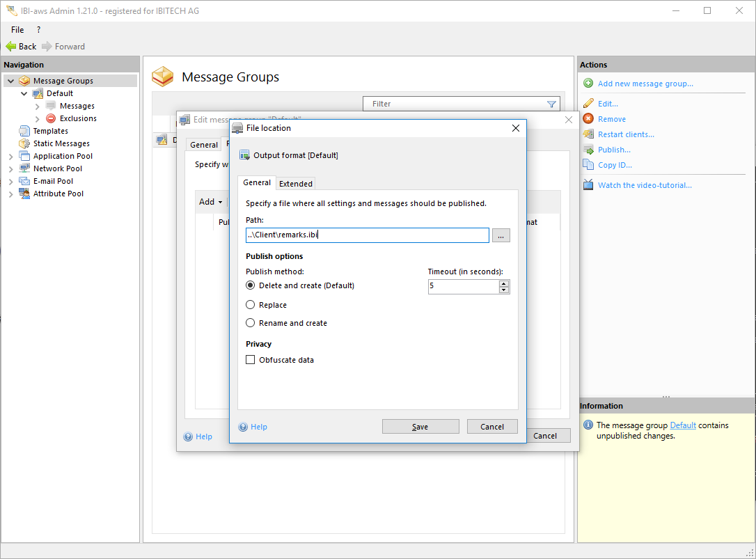This screenshot has width=756, height=559.
Task: Switch to the Extended tab
Action: 296,184
